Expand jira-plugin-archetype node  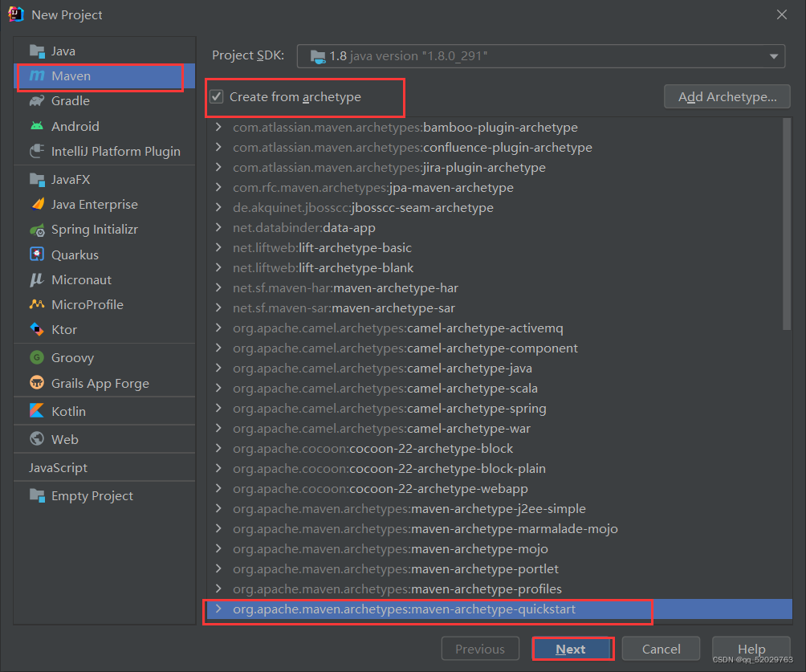[x=218, y=167]
